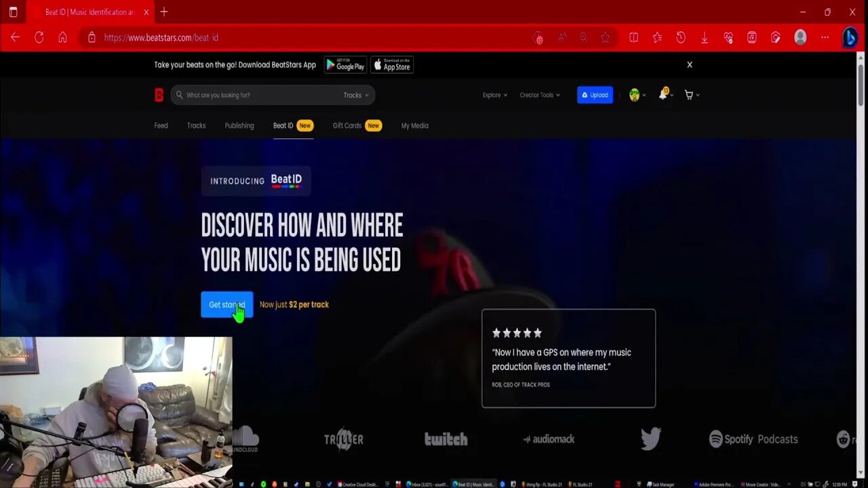Click the search magnifier icon
This screenshot has width=868, height=488.
tap(179, 95)
